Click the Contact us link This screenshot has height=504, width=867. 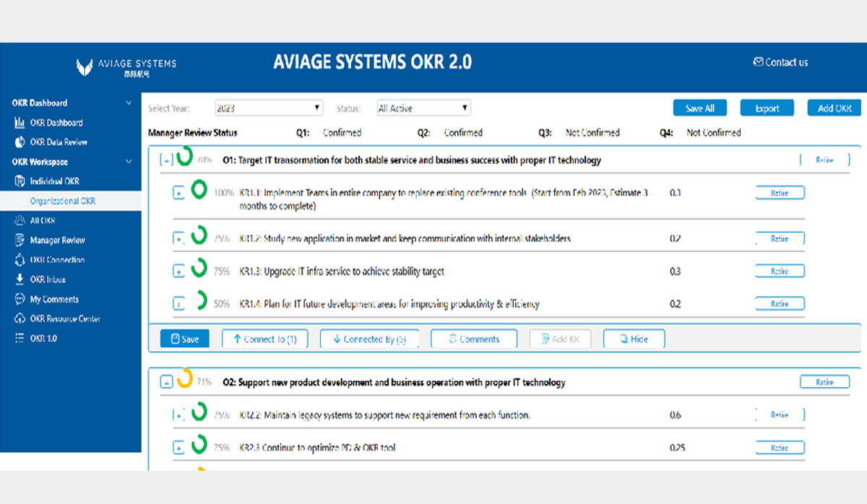(x=780, y=62)
